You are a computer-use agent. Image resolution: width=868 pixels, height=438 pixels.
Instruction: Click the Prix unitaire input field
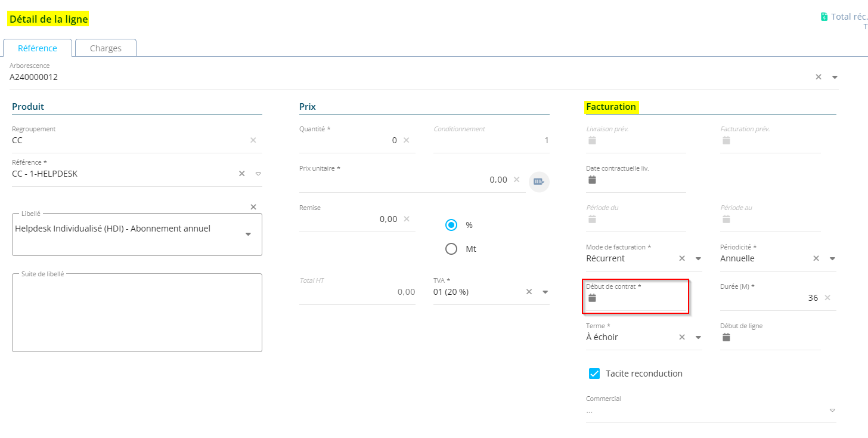tap(411, 180)
